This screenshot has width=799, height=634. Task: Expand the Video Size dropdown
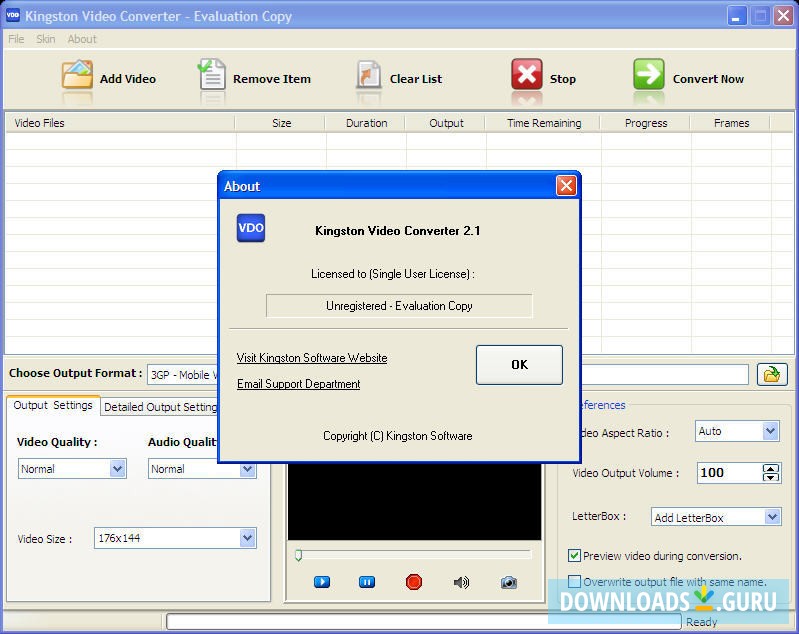coord(248,538)
